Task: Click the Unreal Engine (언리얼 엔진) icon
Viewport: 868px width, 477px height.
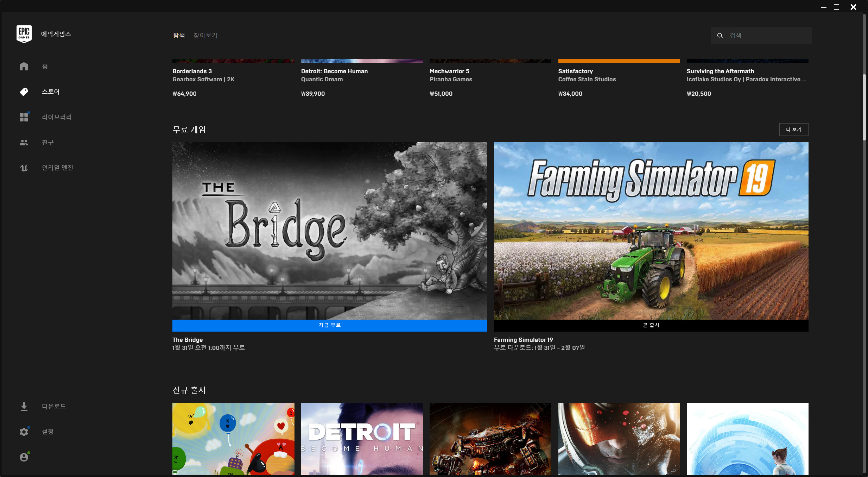Action: point(24,168)
